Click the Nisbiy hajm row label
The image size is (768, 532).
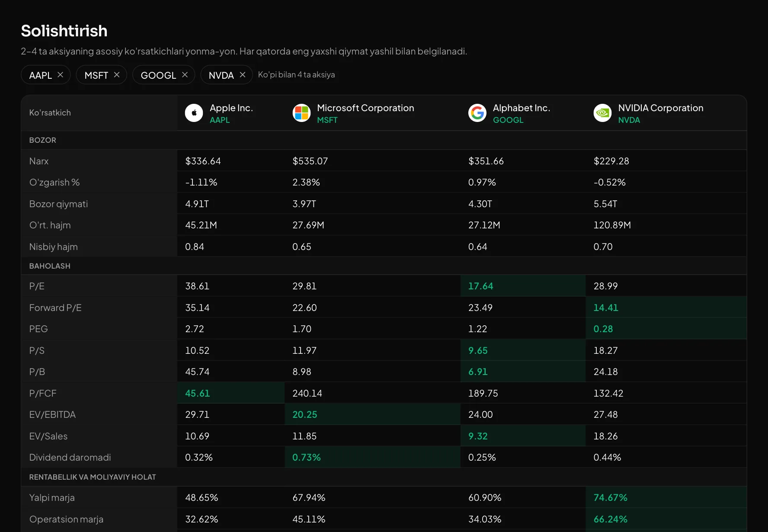[x=54, y=247]
